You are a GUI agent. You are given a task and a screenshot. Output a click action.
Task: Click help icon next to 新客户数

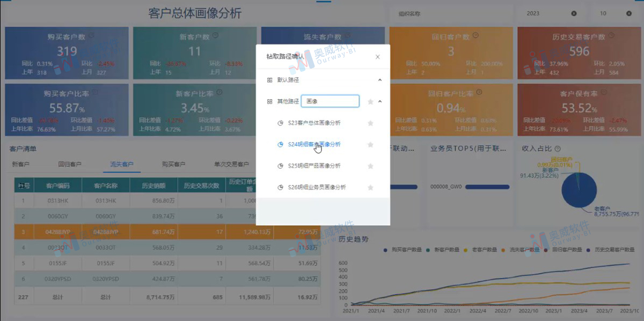coord(215,35)
